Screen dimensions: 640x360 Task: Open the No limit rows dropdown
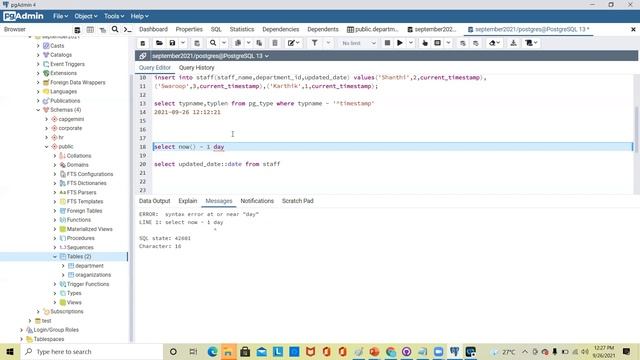[x=358, y=43]
